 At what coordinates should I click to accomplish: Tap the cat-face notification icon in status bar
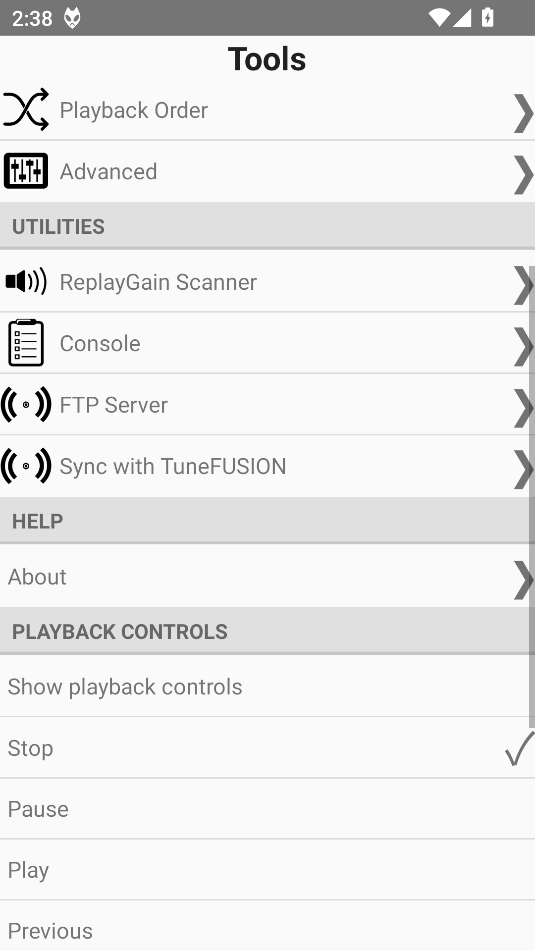[72, 18]
